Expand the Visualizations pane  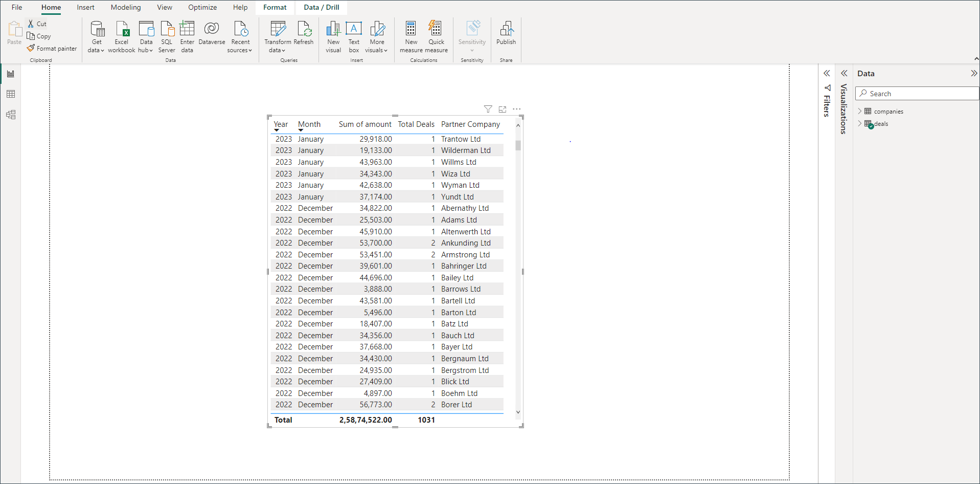click(x=844, y=73)
